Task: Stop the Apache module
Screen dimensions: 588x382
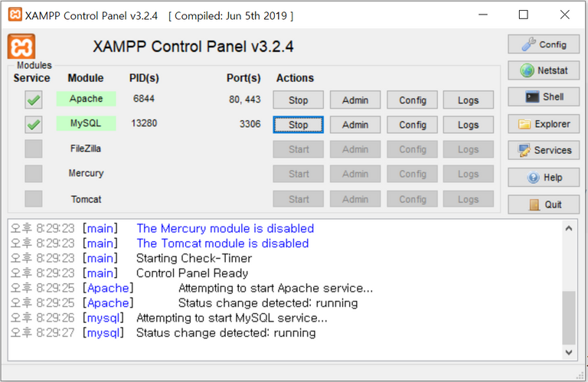Action: (x=298, y=100)
